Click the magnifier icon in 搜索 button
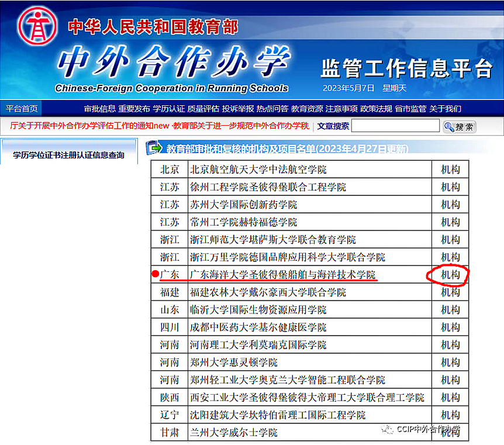The width and height of the screenshot is (504, 445). pos(449,127)
